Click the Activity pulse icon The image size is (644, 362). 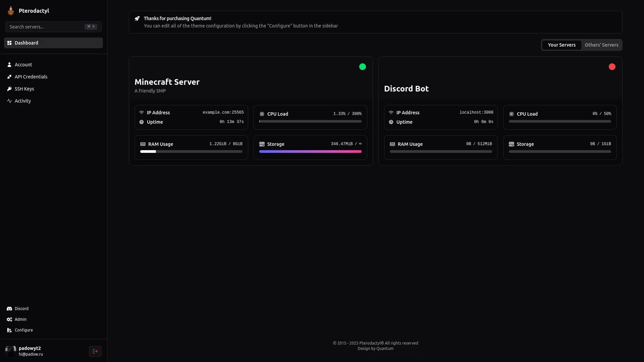(9, 101)
